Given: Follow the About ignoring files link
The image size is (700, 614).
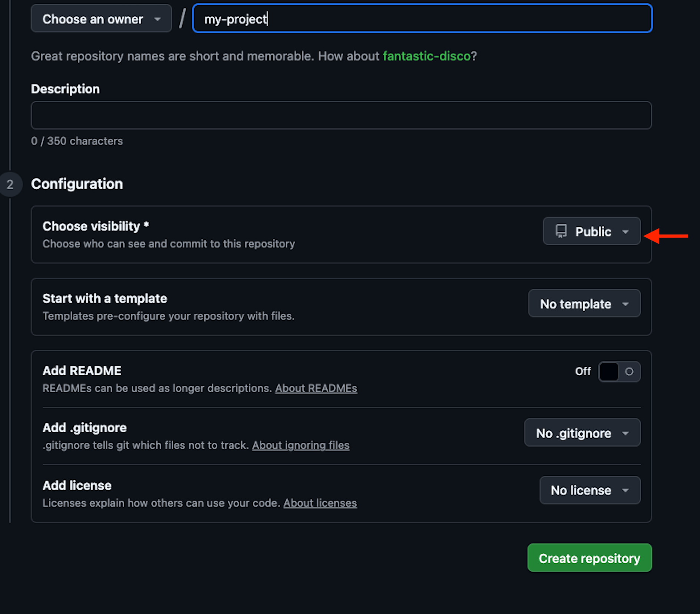Looking at the screenshot, I should pyautogui.click(x=301, y=445).
